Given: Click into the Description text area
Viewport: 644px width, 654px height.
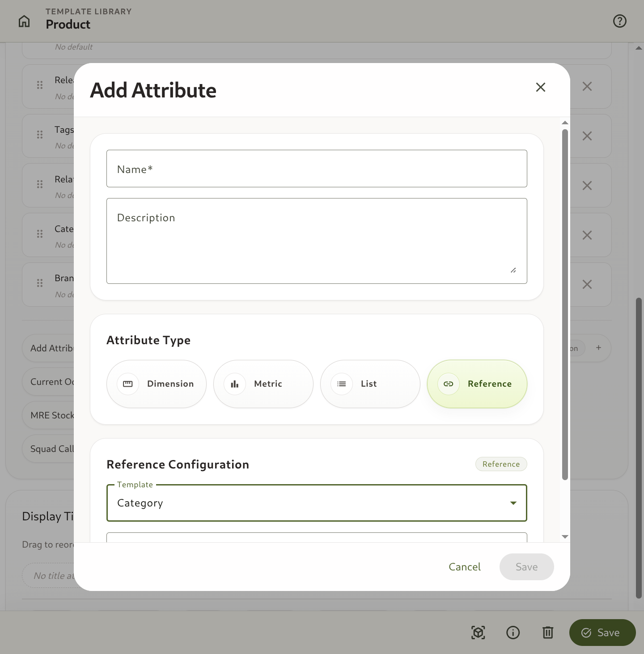Looking at the screenshot, I should pyautogui.click(x=317, y=241).
